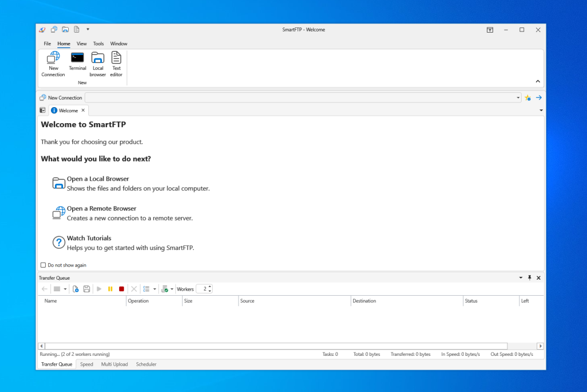Click the favorites star next to the address bar
The image size is (587, 392).
(x=527, y=97)
